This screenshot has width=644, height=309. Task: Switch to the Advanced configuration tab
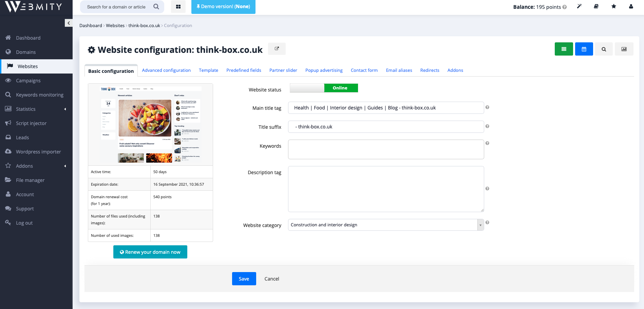pyautogui.click(x=166, y=70)
